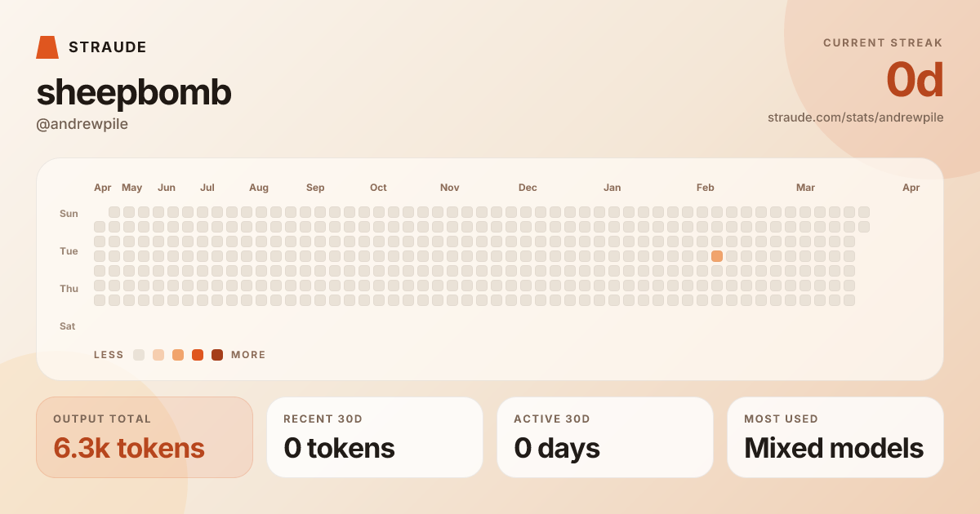Choose the darkest brown legend swatch
The width and height of the screenshot is (980, 514).
[217, 355]
